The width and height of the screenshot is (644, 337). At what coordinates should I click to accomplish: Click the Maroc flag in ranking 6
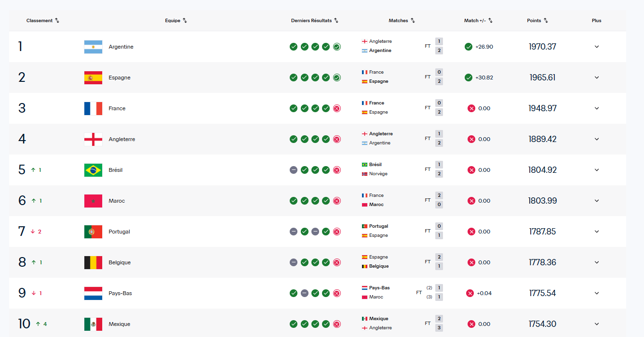(93, 201)
